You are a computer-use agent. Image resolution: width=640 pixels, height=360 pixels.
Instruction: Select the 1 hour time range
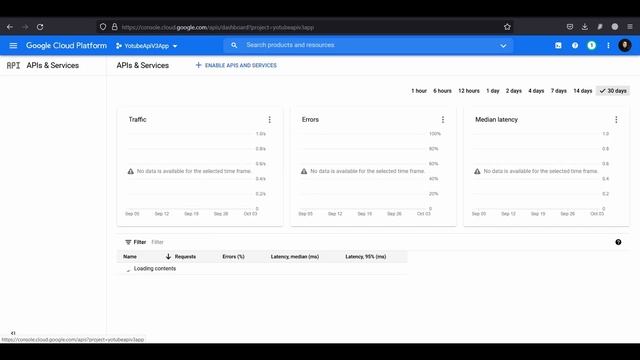(x=419, y=91)
